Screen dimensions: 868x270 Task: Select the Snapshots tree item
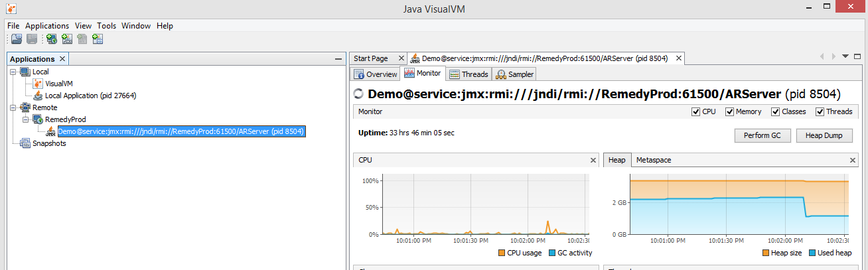coord(49,143)
